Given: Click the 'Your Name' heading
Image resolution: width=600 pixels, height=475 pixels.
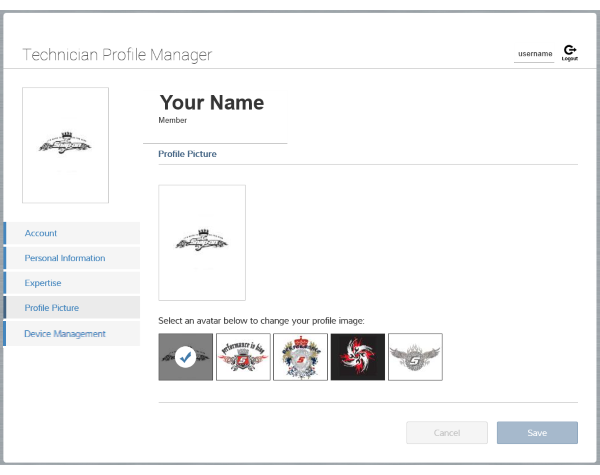Looking at the screenshot, I should (x=211, y=103).
